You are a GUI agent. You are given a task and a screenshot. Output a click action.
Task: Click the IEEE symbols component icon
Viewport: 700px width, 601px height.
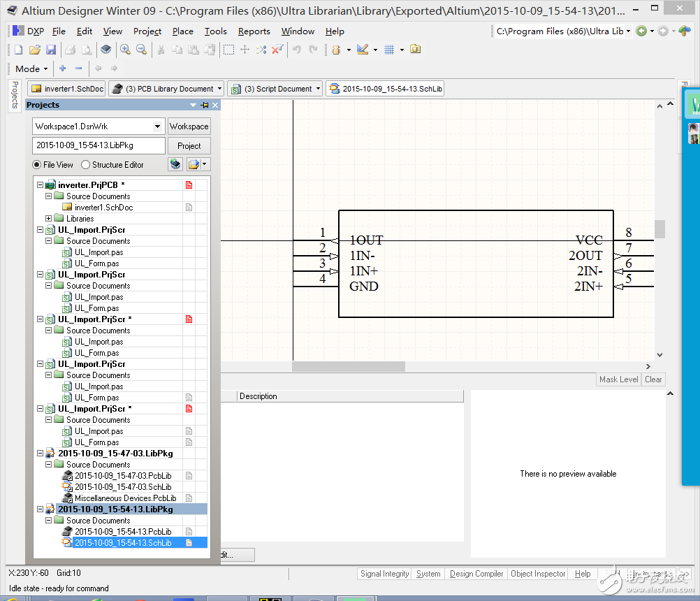(x=337, y=50)
